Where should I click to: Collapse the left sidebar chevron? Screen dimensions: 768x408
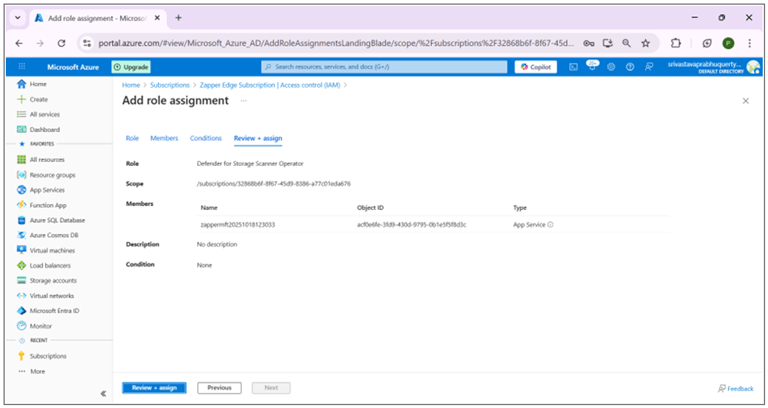[103, 393]
